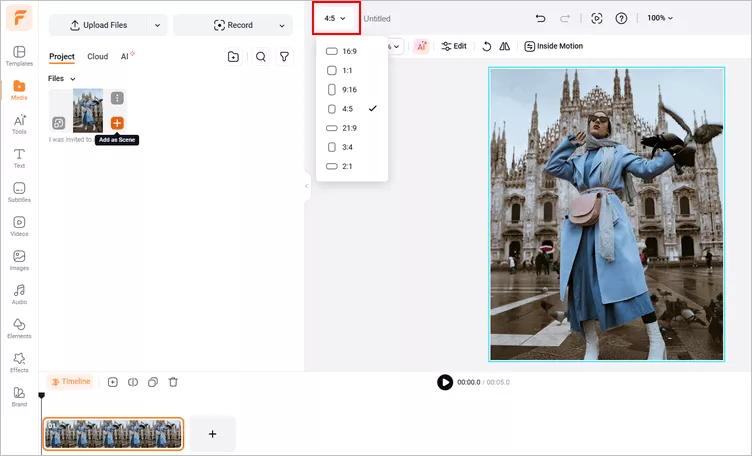Delete the selected scene with trash icon
The height and width of the screenshot is (456, 752).
pyautogui.click(x=173, y=382)
